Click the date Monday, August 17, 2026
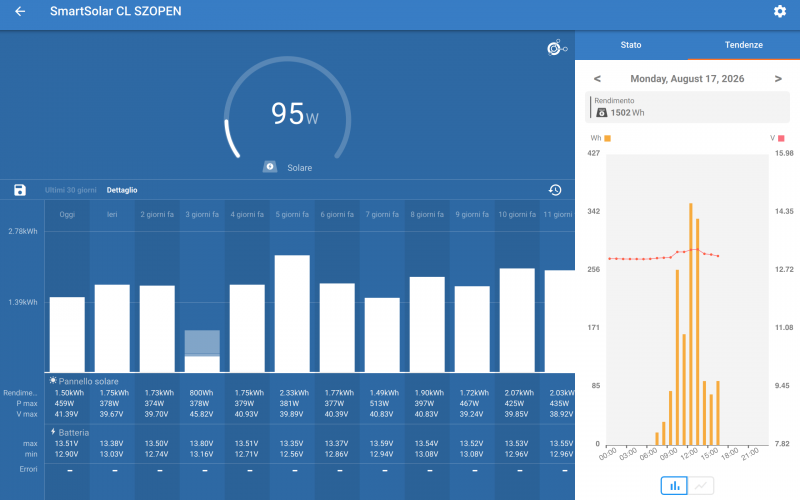The height and width of the screenshot is (500, 800). pyautogui.click(x=687, y=79)
